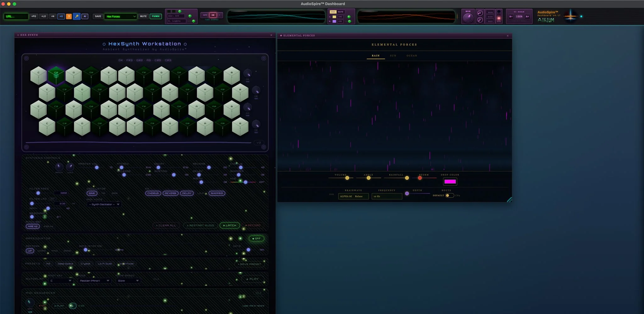Click RESTART AUDIO button
The height and width of the screenshot is (314, 644).
click(x=201, y=225)
